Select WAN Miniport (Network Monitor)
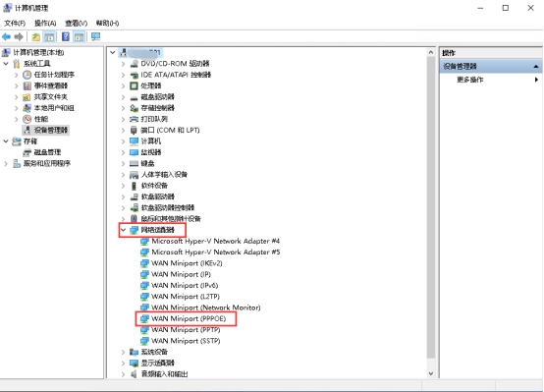The width and height of the screenshot is (544, 392). pyautogui.click(x=206, y=308)
